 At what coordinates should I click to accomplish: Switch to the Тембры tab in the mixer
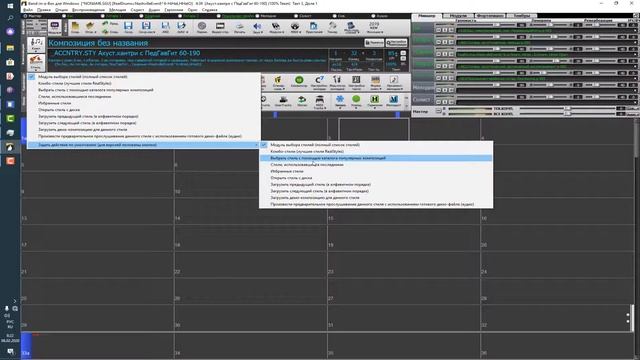point(522,16)
